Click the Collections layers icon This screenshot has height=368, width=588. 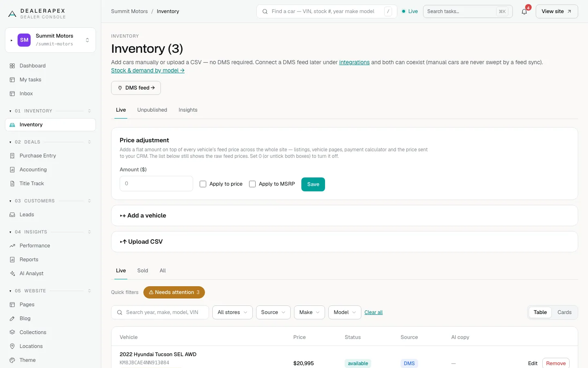coord(12,332)
